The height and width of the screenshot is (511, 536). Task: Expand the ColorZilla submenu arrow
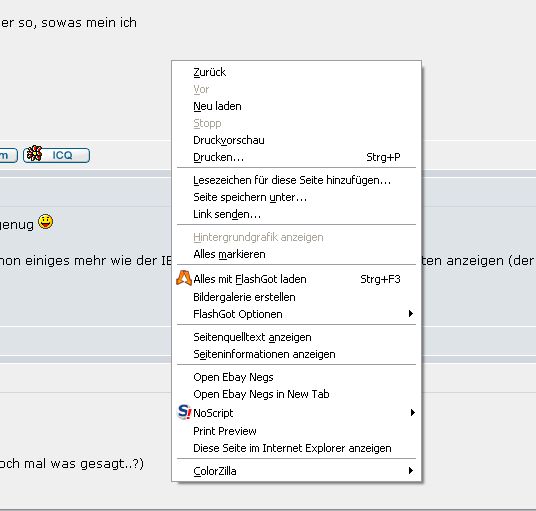[411, 471]
